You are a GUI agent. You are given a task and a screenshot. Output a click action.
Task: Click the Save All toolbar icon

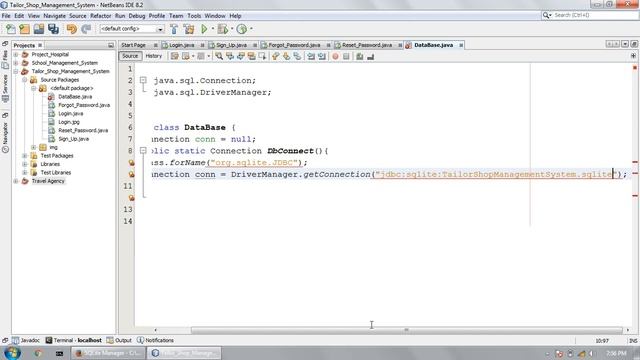tap(53, 29)
